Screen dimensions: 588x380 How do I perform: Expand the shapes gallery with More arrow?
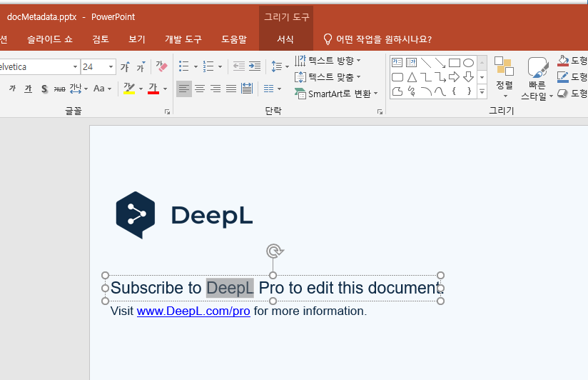tap(482, 91)
